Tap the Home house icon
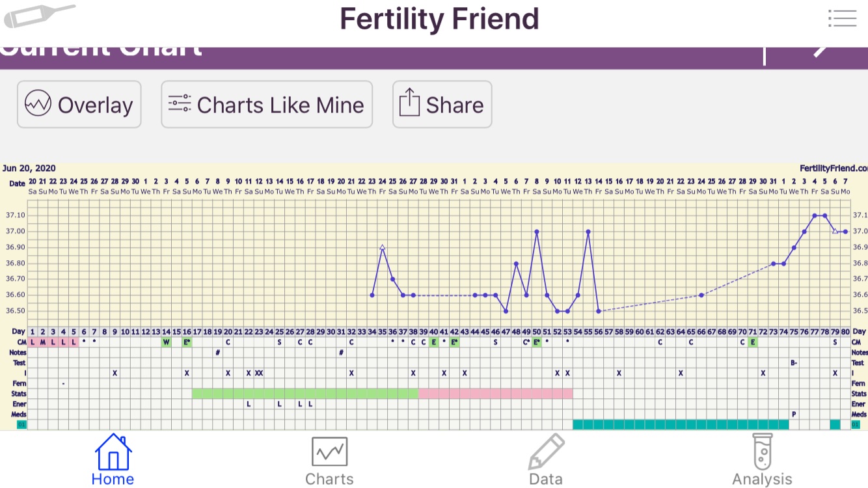Image resolution: width=868 pixels, height=488 pixels. tap(113, 452)
